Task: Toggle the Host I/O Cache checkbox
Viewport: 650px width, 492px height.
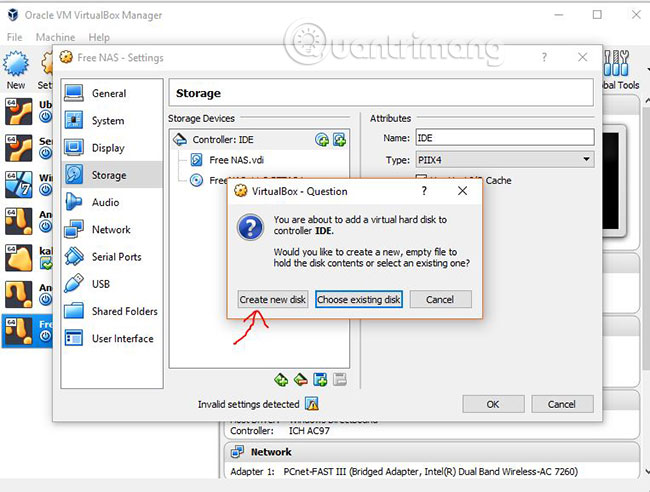Action: click(x=421, y=178)
